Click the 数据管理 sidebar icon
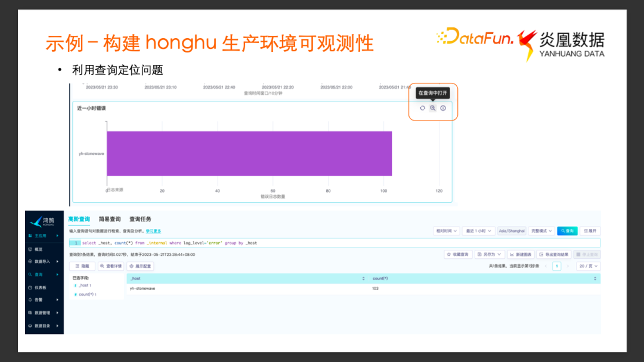This screenshot has height=362, width=644. pyautogui.click(x=30, y=313)
